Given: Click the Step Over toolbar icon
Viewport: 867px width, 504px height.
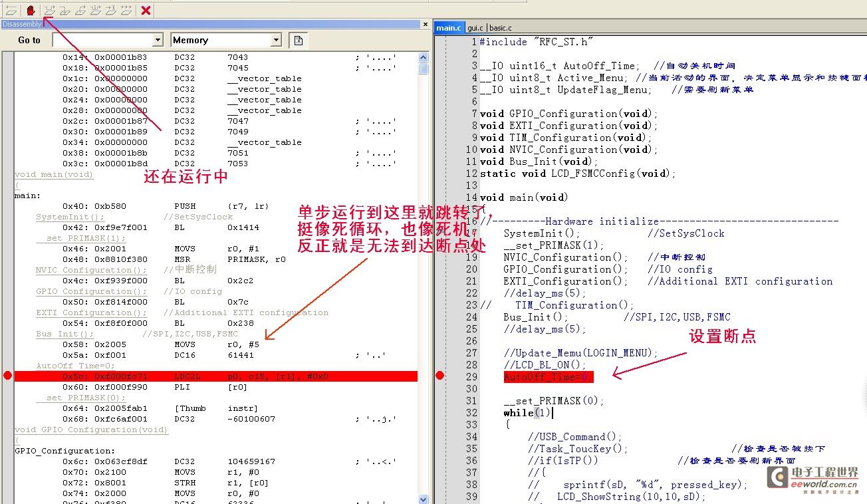Looking at the screenshot, I should [x=49, y=10].
